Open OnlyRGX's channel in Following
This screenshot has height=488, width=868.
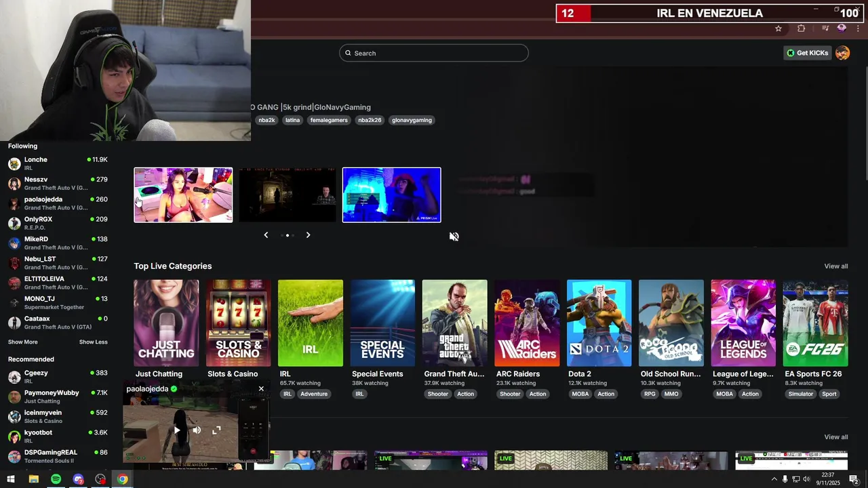(x=58, y=223)
